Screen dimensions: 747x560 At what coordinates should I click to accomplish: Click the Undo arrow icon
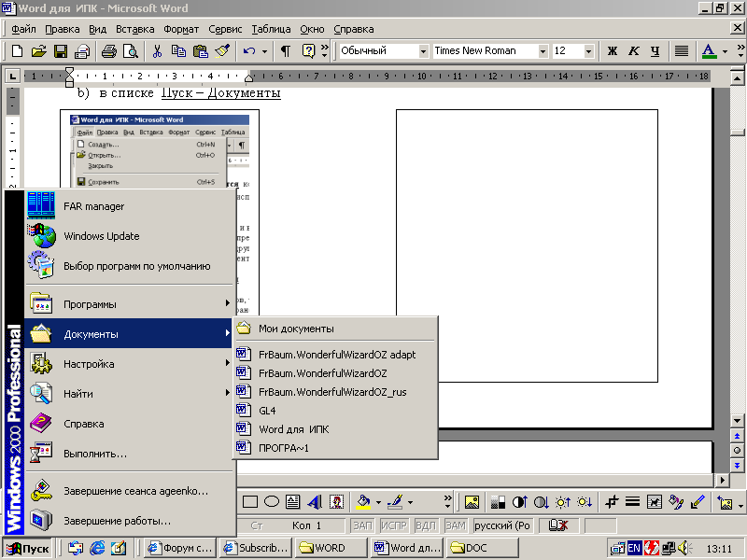pos(249,51)
